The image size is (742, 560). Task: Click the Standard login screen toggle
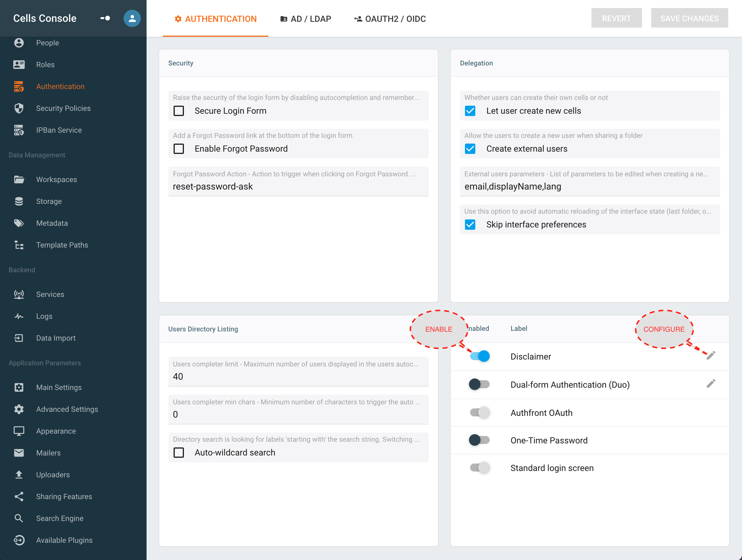point(479,467)
